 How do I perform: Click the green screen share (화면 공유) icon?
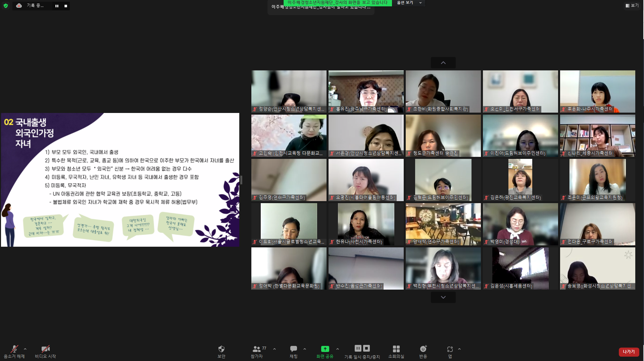click(x=325, y=349)
